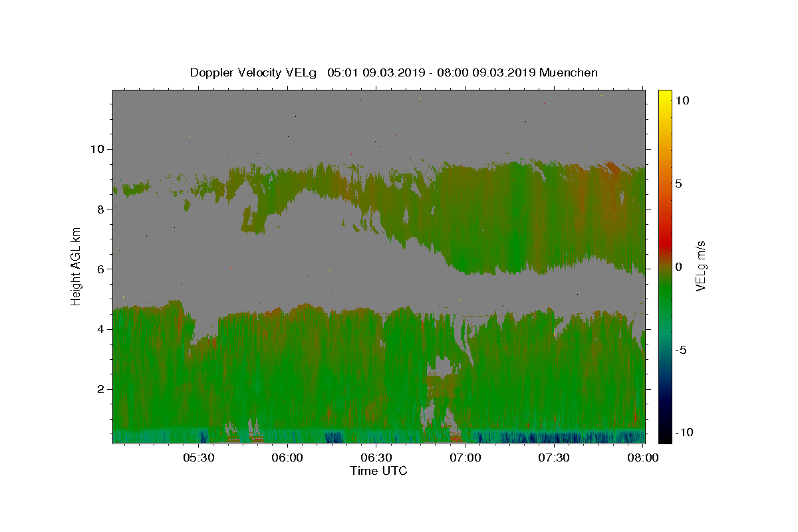Click the 06:00 time tick label
The image size is (798, 532).
click(288, 458)
